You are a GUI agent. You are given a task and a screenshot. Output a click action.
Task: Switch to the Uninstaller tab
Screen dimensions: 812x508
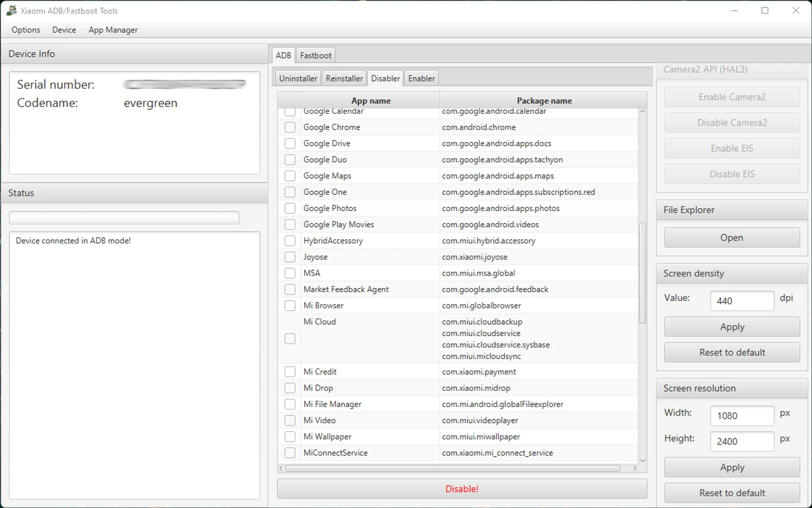(x=298, y=78)
